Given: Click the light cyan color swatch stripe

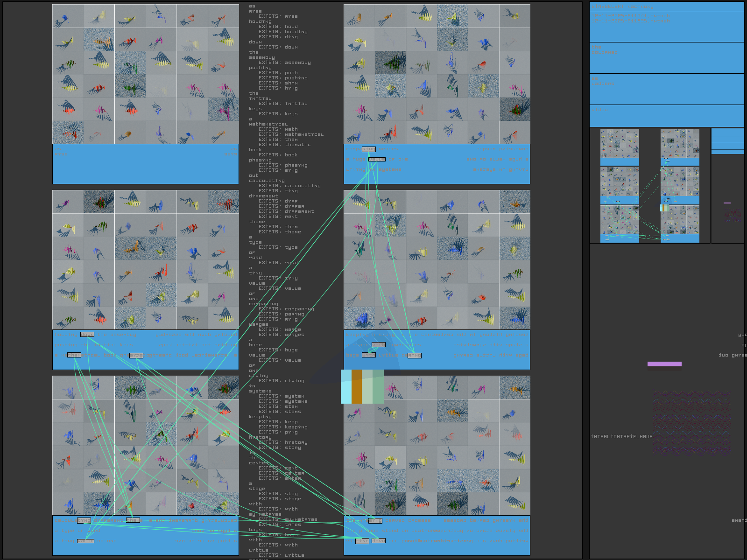Looking at the screenshot, I should (x=346, y=386).
